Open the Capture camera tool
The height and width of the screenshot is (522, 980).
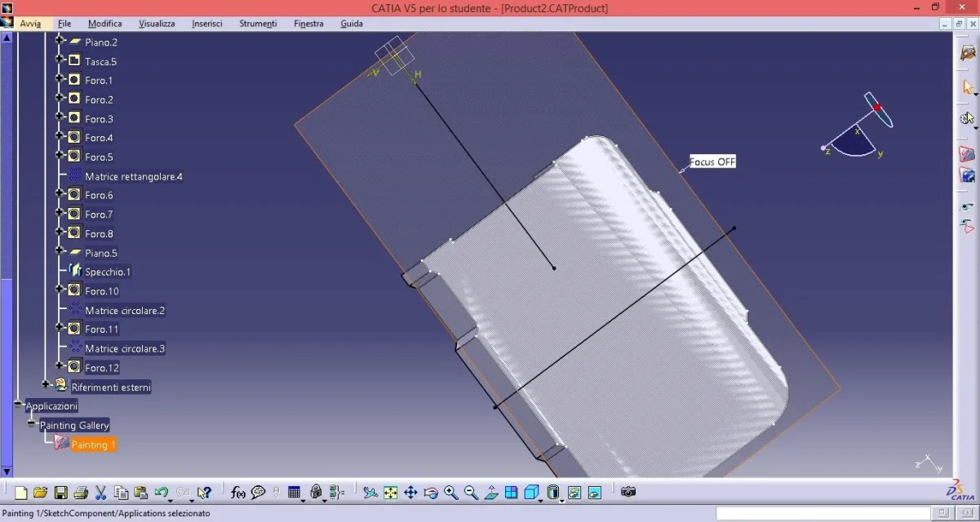click(627, 492)
